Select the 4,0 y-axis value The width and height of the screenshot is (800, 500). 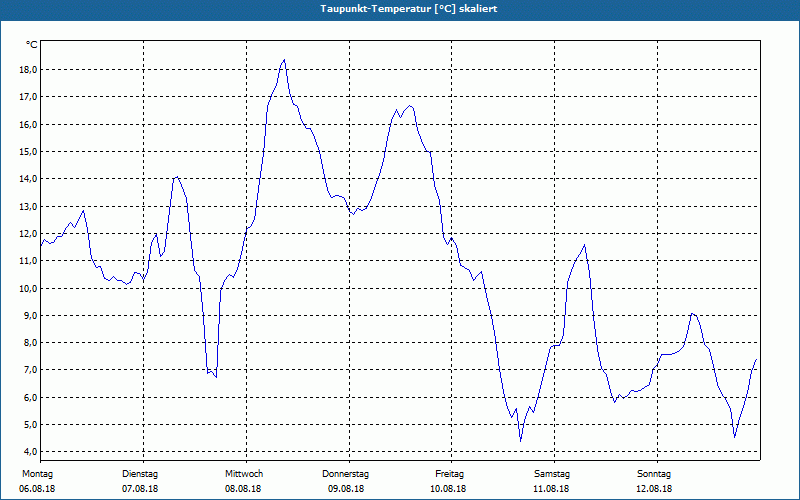[30, 452]
